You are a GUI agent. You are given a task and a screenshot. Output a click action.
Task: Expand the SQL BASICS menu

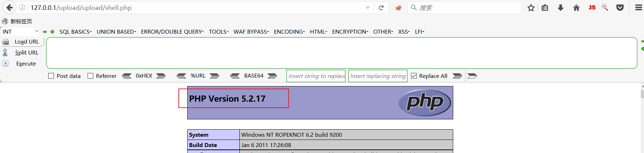click(x=76, y=32)
